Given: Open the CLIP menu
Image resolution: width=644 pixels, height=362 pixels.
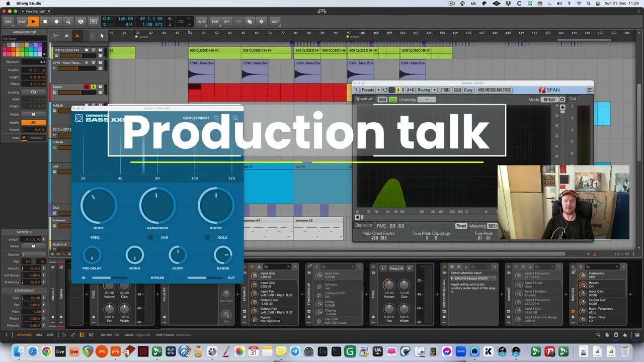Looking at the screenshot, I should [x=275, y=22].
